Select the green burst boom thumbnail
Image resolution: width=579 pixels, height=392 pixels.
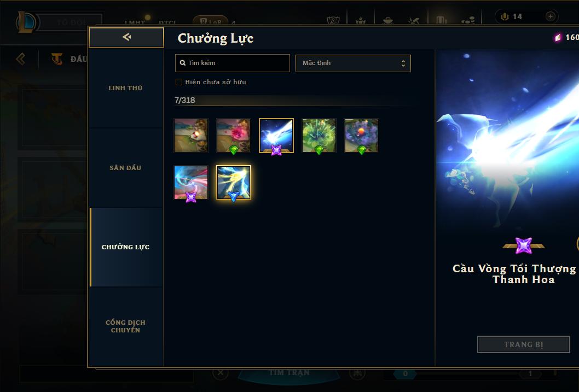[319, 136]
